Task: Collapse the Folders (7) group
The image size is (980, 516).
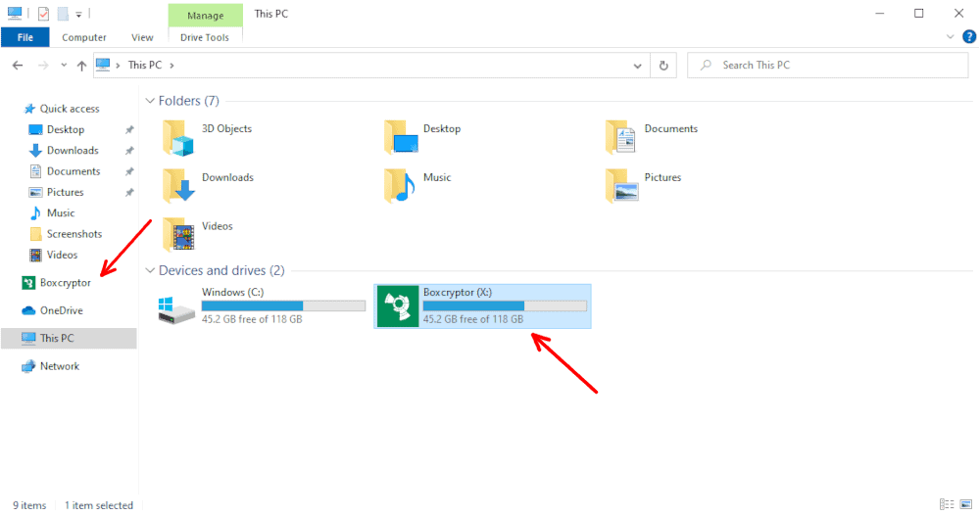Action: tap(150, 101)
